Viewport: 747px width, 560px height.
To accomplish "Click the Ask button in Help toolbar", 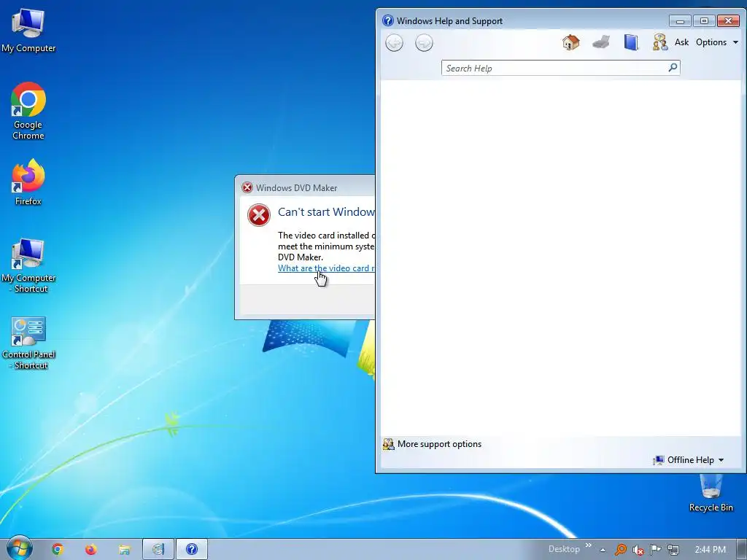I will point(682,42).
